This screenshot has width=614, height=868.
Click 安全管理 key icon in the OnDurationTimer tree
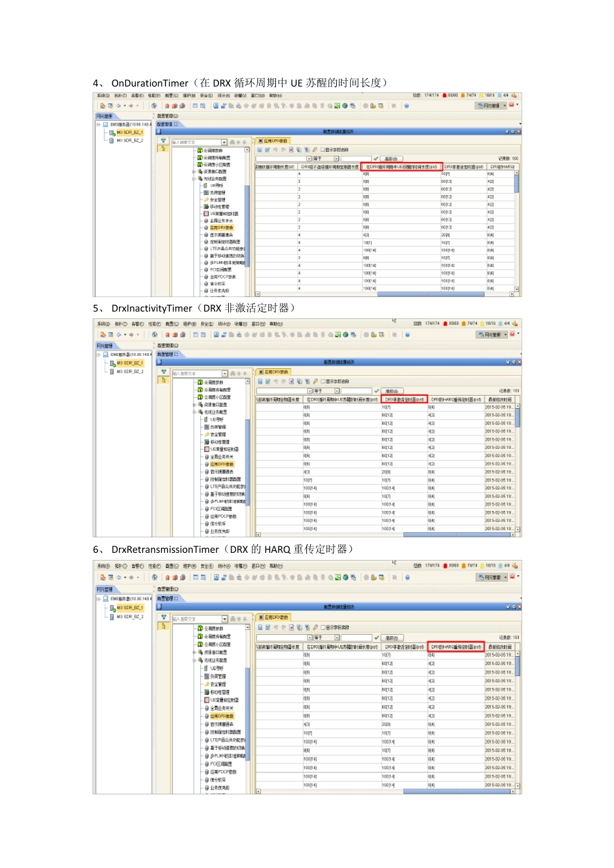[x=206, y=200]
